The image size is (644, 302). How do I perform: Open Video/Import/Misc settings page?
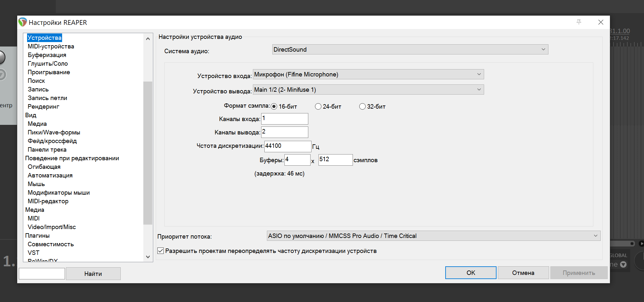coord(52,227)
